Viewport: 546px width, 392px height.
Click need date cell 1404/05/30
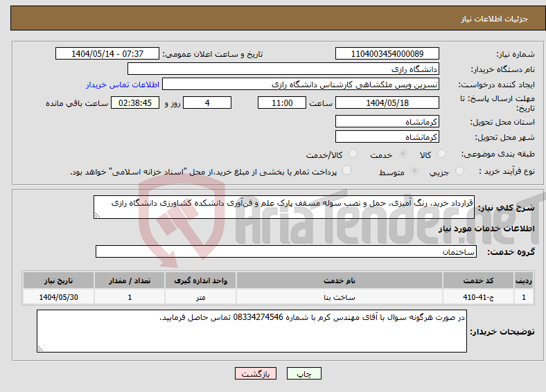click(58, 297)
